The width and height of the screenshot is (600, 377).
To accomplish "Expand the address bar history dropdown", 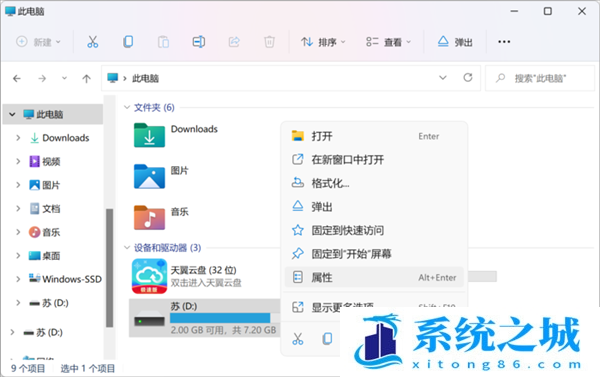I will (443, 78).
